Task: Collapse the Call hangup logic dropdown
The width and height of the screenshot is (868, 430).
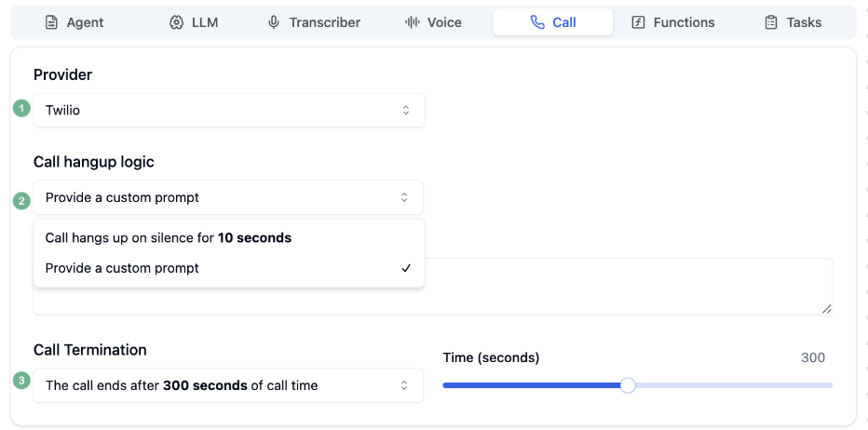Action: coord(228,197)
